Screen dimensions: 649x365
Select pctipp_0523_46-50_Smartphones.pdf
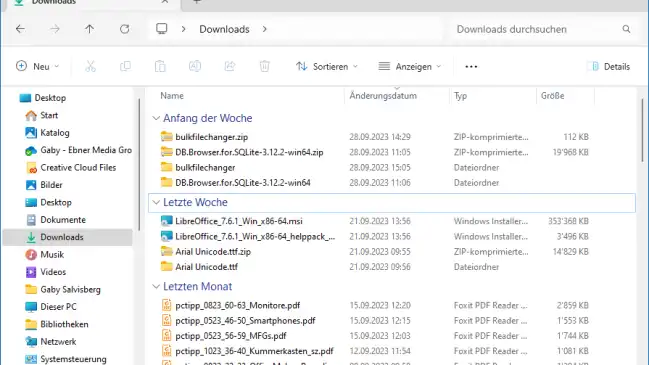pyautogui.click(x=245, y=321)
